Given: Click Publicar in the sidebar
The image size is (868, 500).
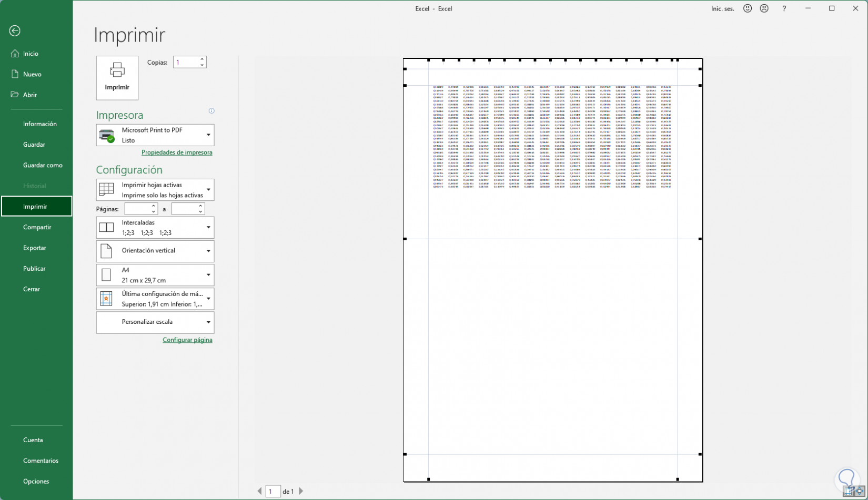Looking at the screenshot, I should (36, 268).
